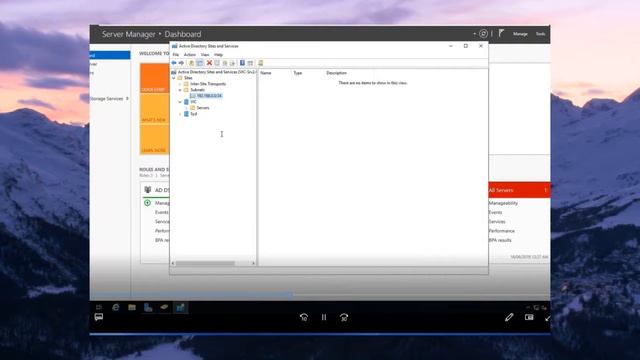Click the Type column header
The height and width of the screenshot is (360, 640).
tap(298, 73)
